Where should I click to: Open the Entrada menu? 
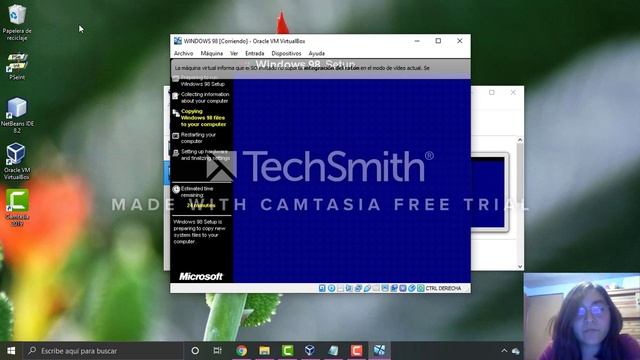[x=254, y=53]
